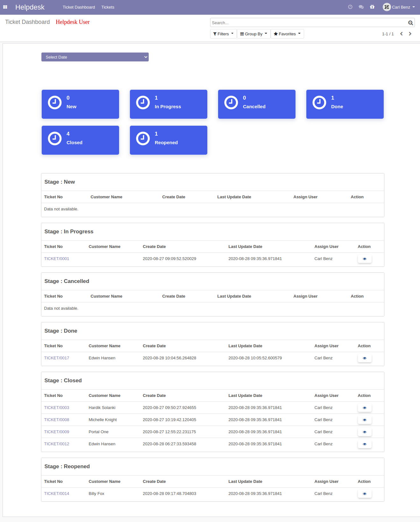Click the Closed tickets clock card

point(80,140)
